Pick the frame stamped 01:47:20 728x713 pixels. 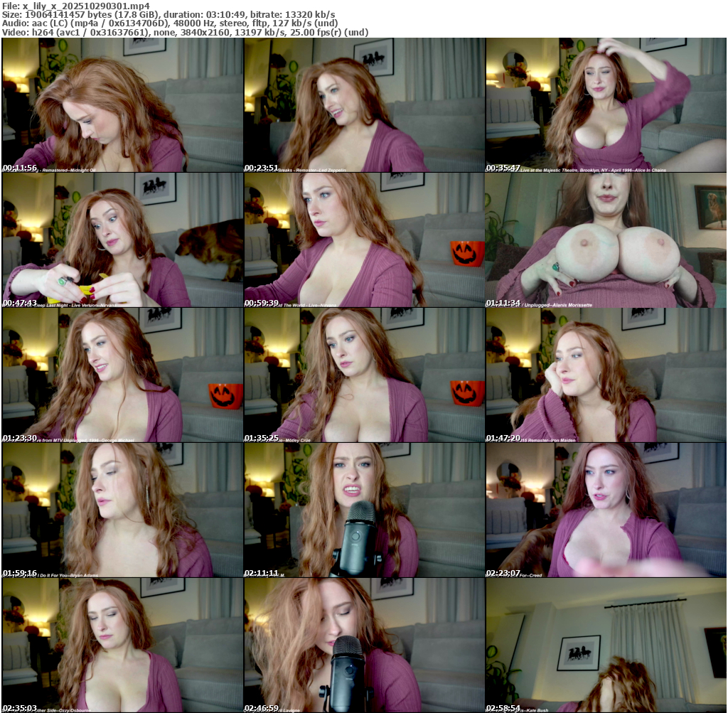pos(606,375)
